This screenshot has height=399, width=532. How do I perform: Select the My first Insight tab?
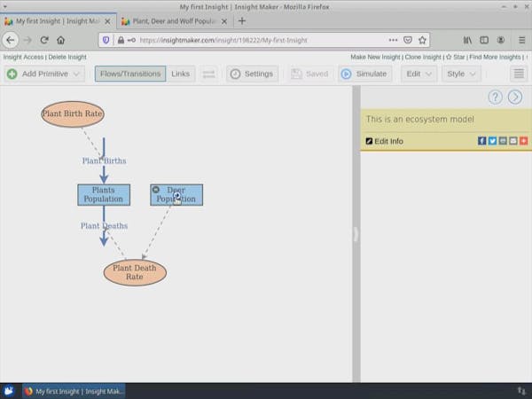click(x=59, y=21)
